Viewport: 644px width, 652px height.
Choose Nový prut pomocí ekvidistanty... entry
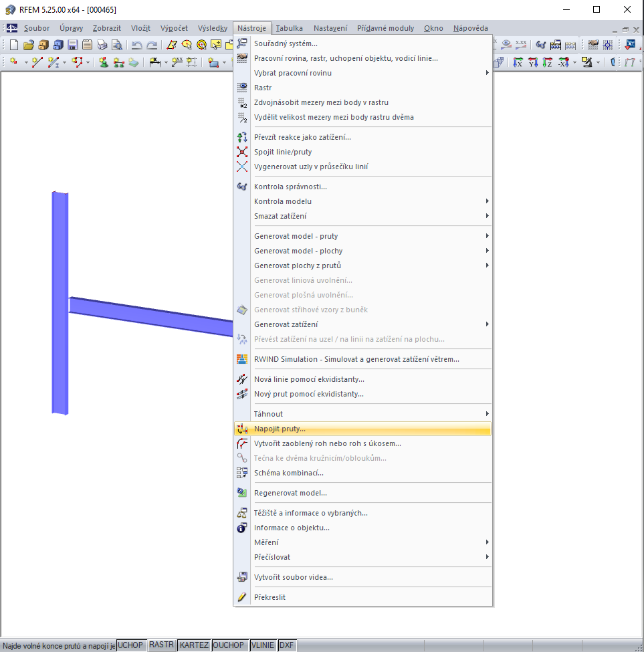[362, 394]
